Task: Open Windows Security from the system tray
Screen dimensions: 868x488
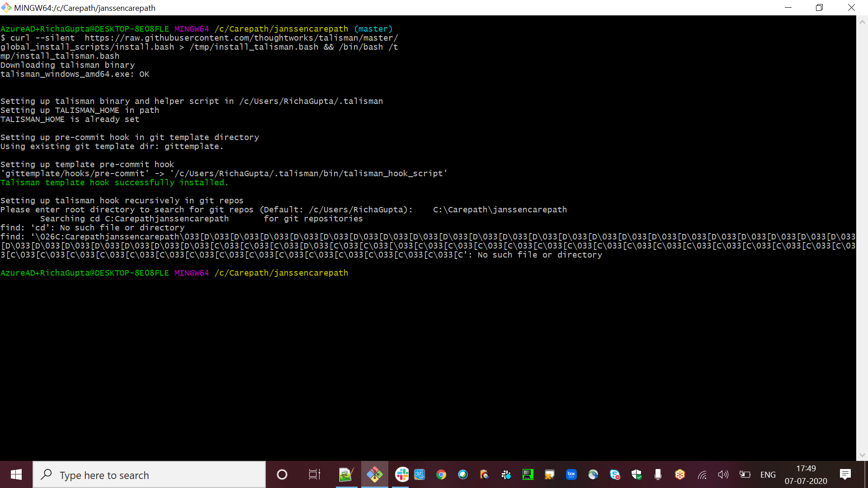Action: click(x=637, y=474)
